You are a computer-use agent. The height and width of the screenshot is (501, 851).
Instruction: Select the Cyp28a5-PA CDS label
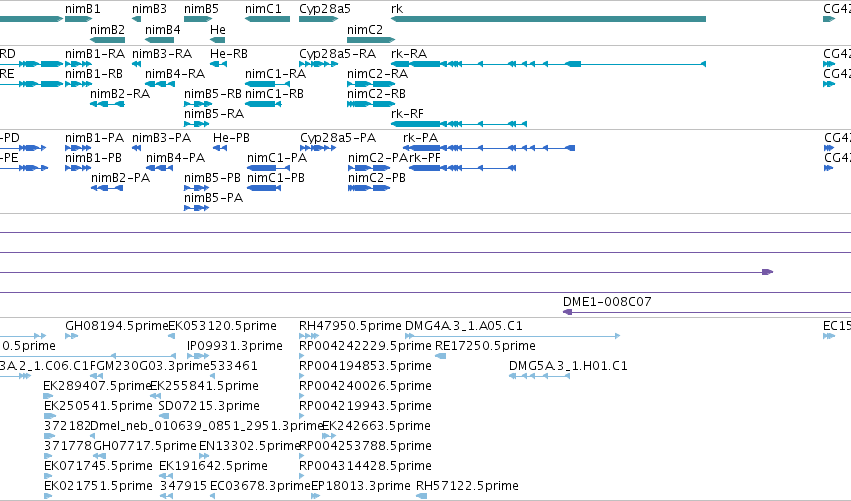(x=338, y=138)
